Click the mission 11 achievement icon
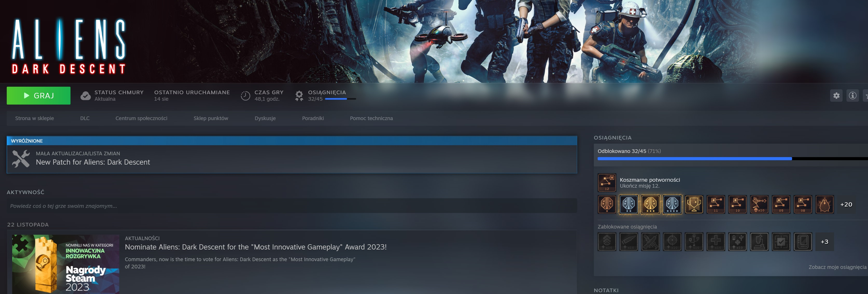 pos(716,204)
